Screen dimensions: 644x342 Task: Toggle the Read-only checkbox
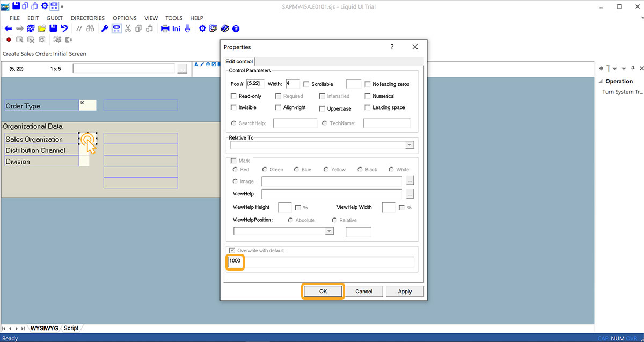coord(233,96)
